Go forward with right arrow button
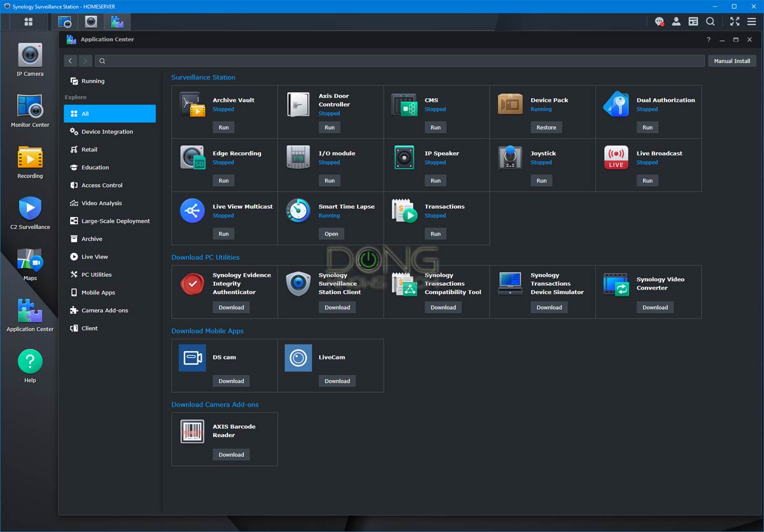The image size is (764, 532). [x=85, y=61]
